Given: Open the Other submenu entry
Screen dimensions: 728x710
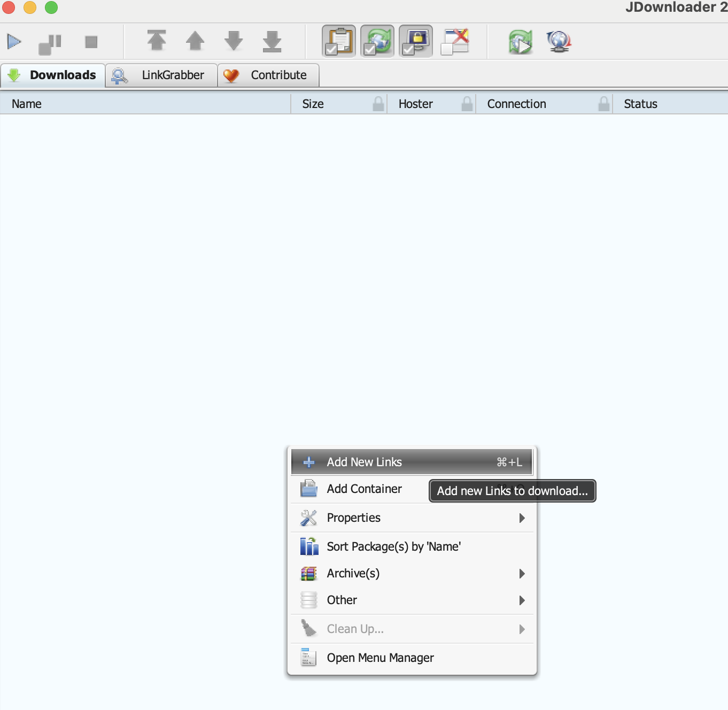Looking at the screenshot, I should 412,600.
